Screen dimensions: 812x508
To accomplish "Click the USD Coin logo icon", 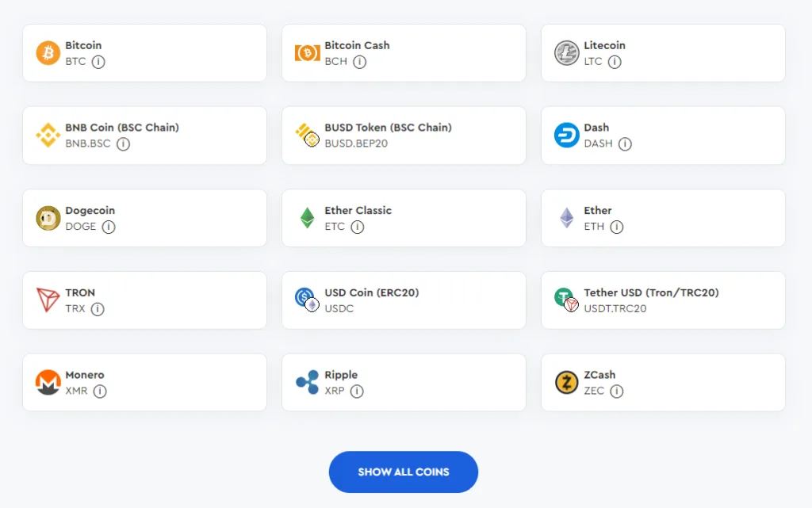I will 308,300.
